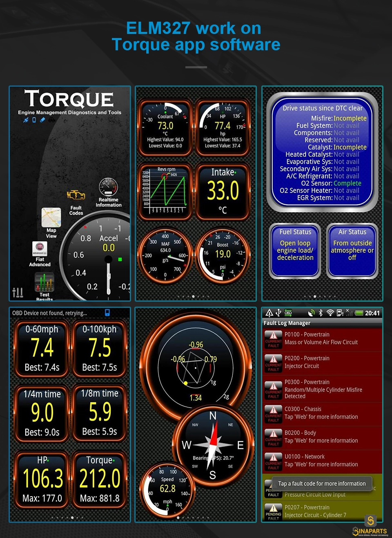Tap the Air Status panel
The width and height of the screenshot is (392, 538).
(352, 251)
